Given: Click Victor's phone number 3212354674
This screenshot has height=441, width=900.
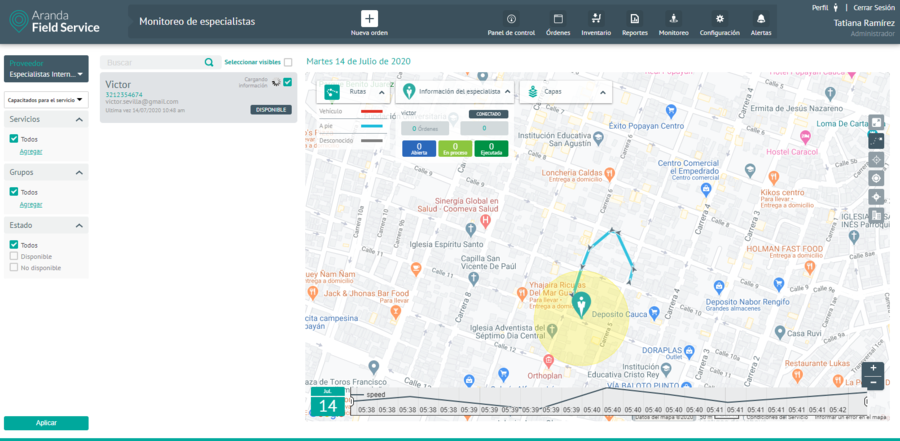Looking at the screenshot, I should (124, 94).
